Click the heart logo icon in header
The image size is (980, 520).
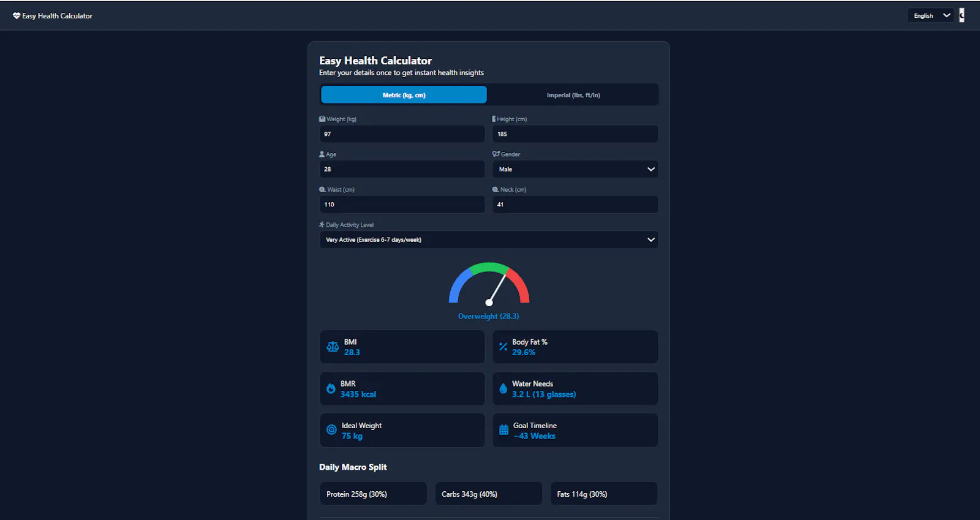tap(17, 16)
